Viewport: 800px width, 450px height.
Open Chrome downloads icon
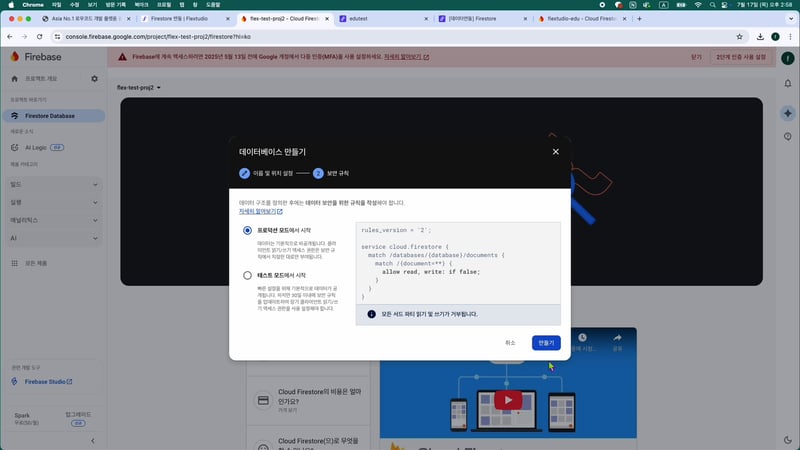point(759,37)
